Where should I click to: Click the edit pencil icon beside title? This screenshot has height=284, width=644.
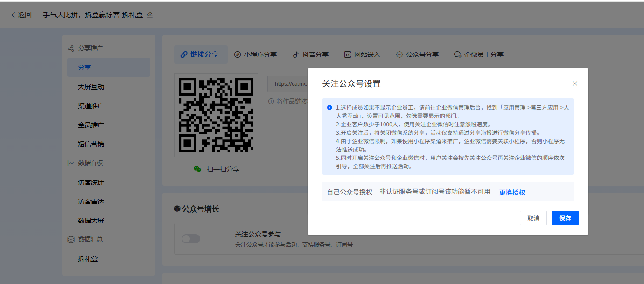pyautogui.click(x=150, y=15)
